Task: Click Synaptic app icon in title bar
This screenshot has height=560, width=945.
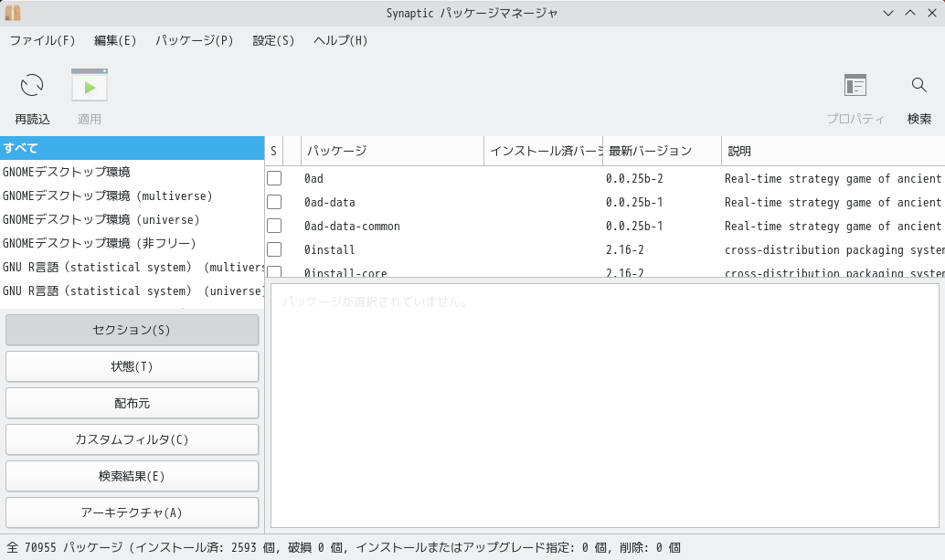Action: 13,13
